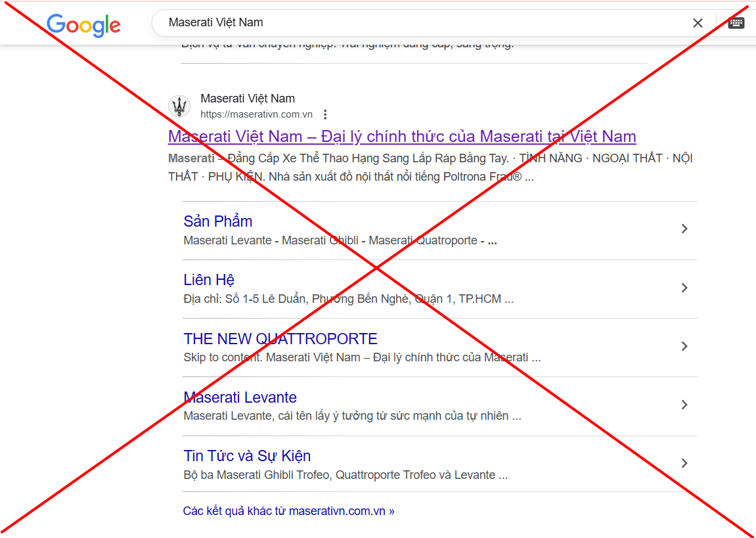This screenshot has height=538, width=756.
Task: Expand the chevron on the Maserati Levante row
Action: 684,405
